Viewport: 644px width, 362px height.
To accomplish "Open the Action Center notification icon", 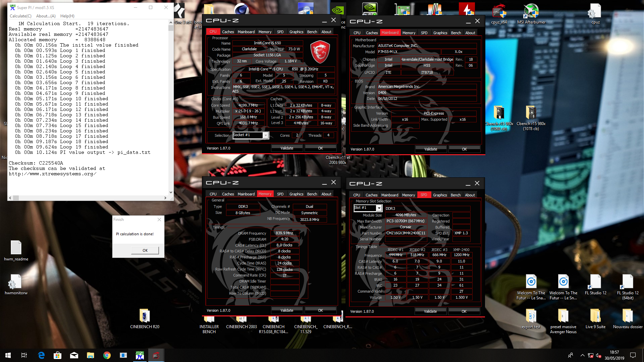I will tap(633, 355).
